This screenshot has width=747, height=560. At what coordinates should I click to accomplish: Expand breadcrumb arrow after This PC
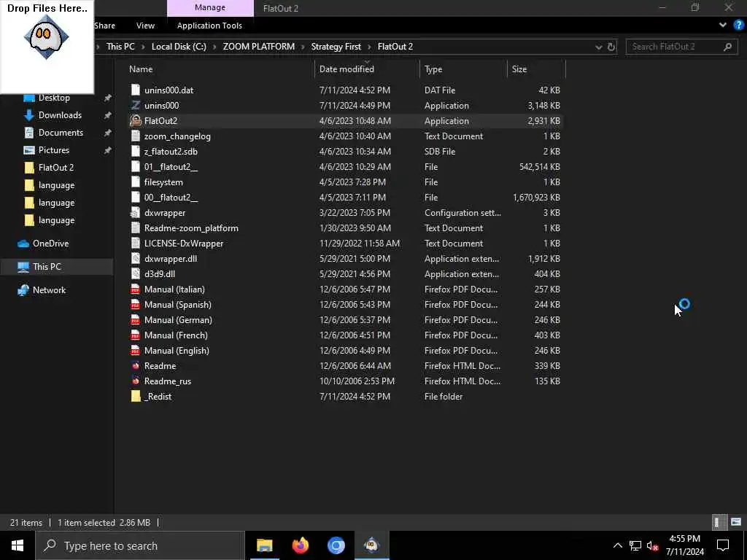(x=143, y=47)
